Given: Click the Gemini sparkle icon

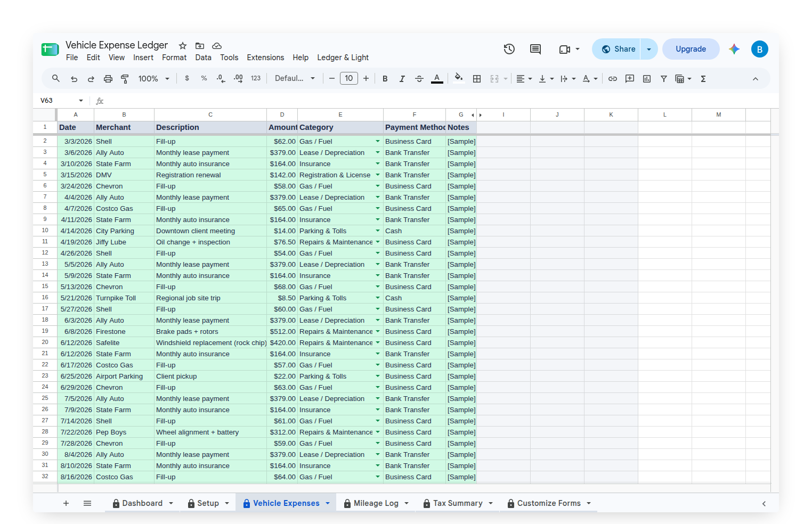Looking at the screenshot, I should [x=734, y=49].
